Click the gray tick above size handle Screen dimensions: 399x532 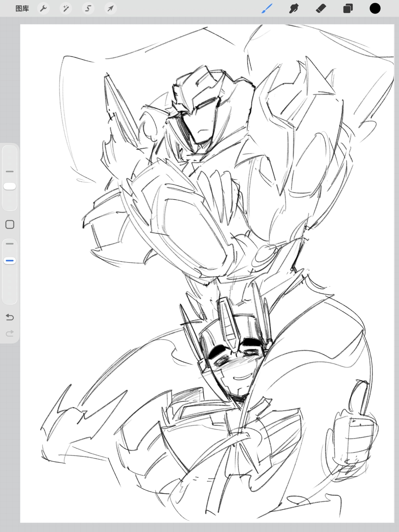pyautogui.click(x=10, y=172)
